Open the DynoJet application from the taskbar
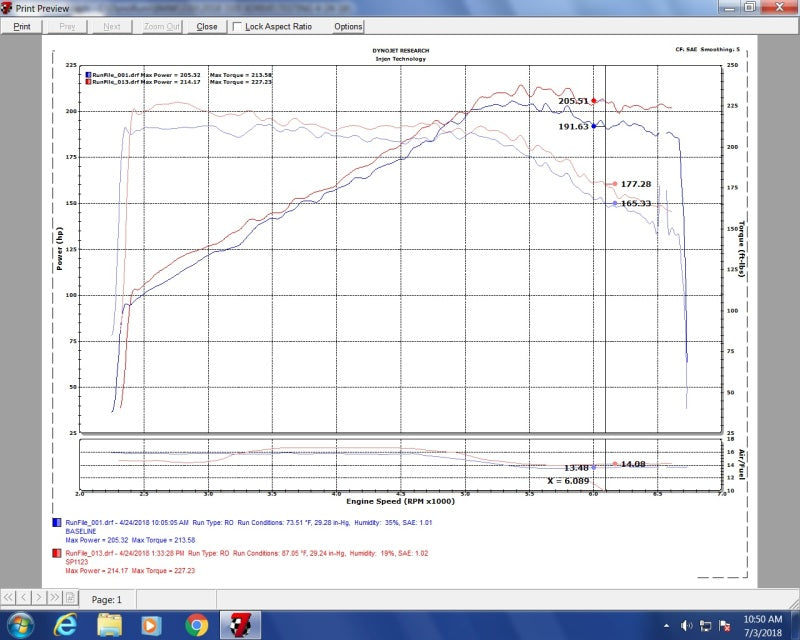Image resolution: width=800 pixels, height=640 pixels. [239, 625]
